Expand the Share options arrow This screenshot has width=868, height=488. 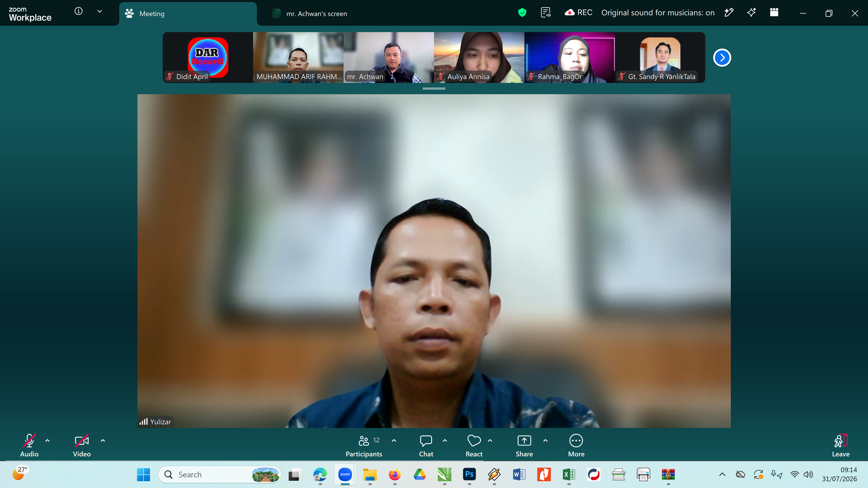pyautogui.click(x=545, y=440)
